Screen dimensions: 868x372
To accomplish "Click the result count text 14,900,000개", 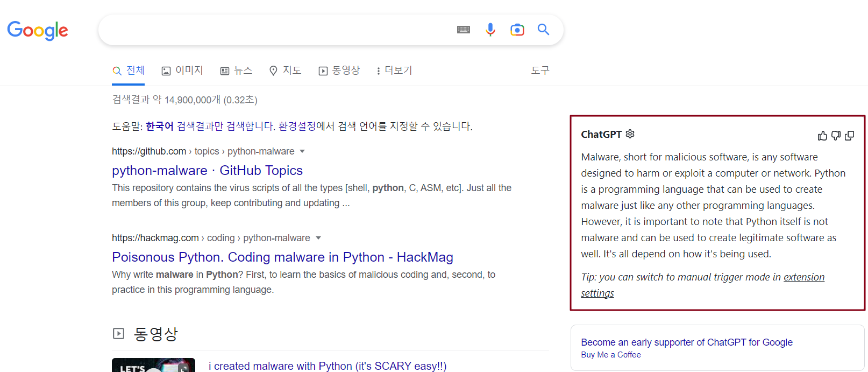I will click(193, 100).
